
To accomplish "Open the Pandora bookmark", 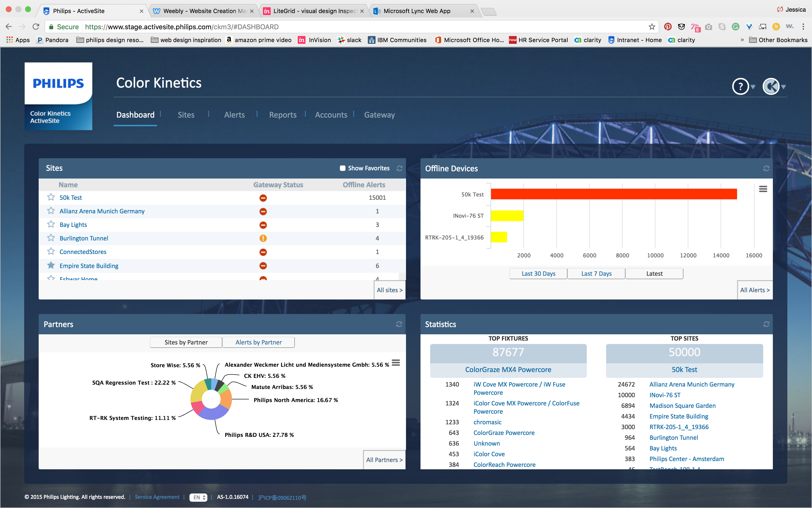I will [53, 40].
